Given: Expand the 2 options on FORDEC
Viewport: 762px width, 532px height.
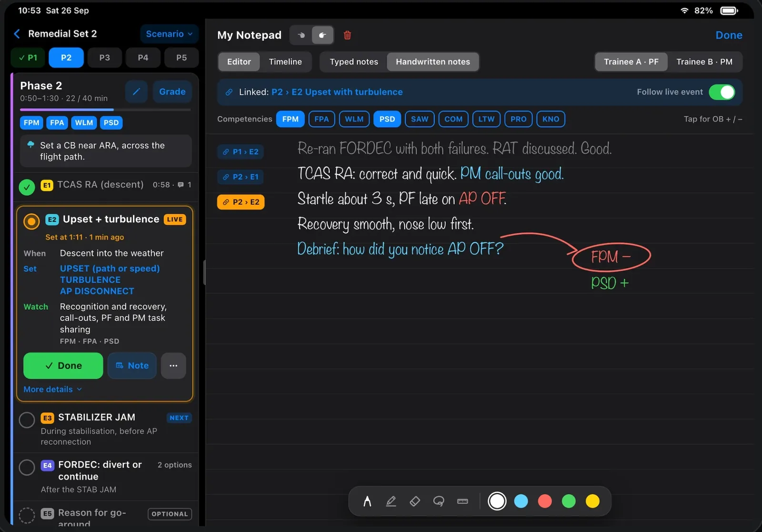Looking at the screenshot, I should (175, 465).
